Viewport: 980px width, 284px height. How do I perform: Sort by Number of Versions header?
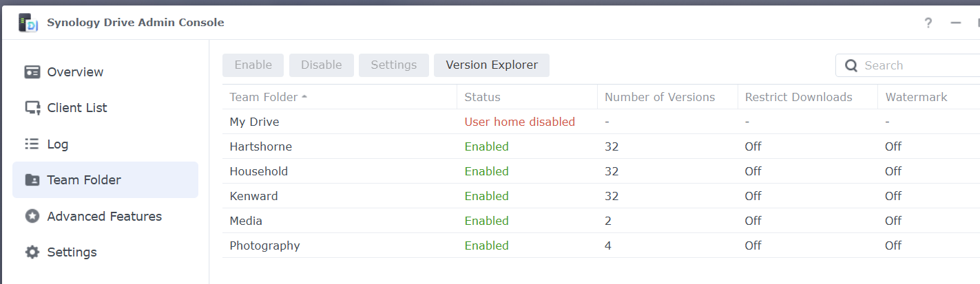(x=659, y=97)
